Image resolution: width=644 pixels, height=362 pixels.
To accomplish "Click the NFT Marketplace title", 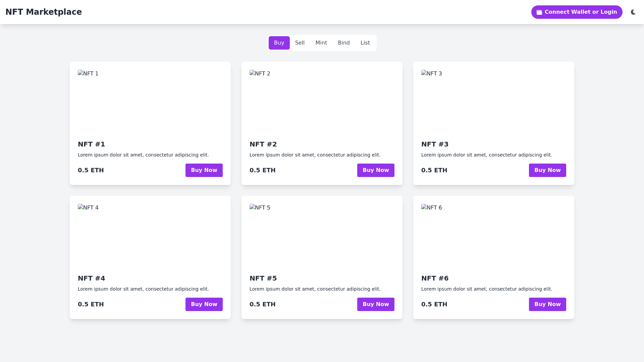I will click(44, 12).
